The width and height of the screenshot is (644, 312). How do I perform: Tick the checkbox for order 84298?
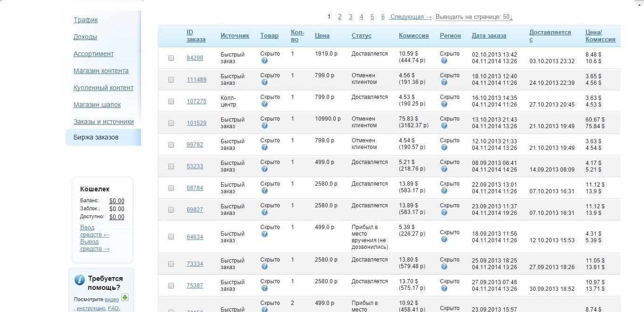coord(171,58)
